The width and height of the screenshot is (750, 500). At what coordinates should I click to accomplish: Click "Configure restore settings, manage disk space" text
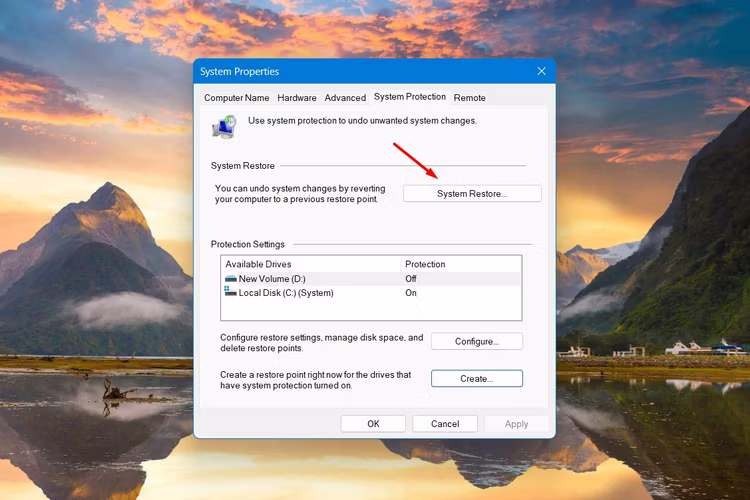(x=321, y=343)
